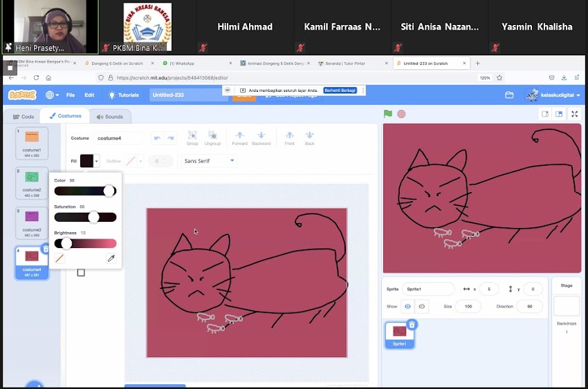Click the green flag to run
588x389 pixels.
tap(388, 114)
